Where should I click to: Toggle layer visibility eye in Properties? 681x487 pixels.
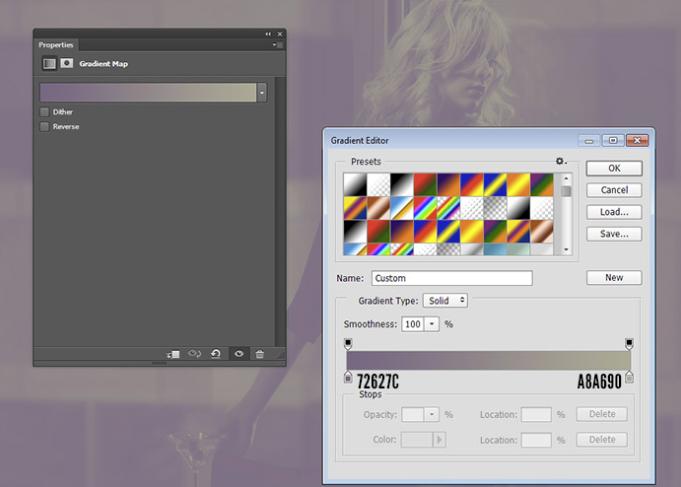[238, 354]
